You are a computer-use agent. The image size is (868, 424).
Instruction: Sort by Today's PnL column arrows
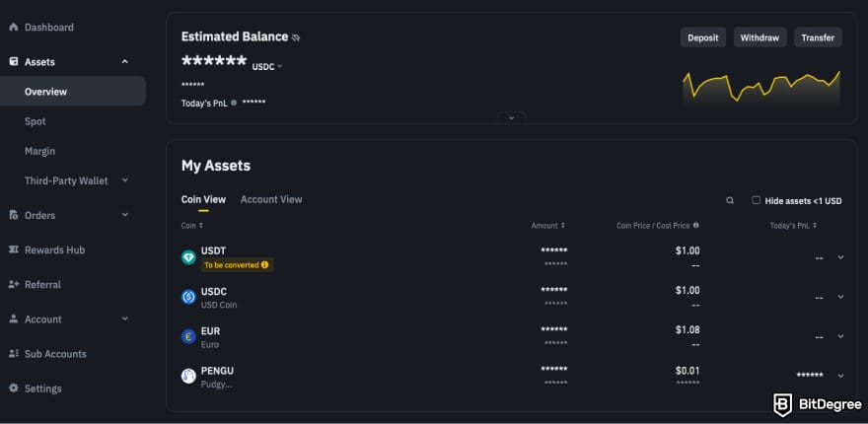click(815, 226)
